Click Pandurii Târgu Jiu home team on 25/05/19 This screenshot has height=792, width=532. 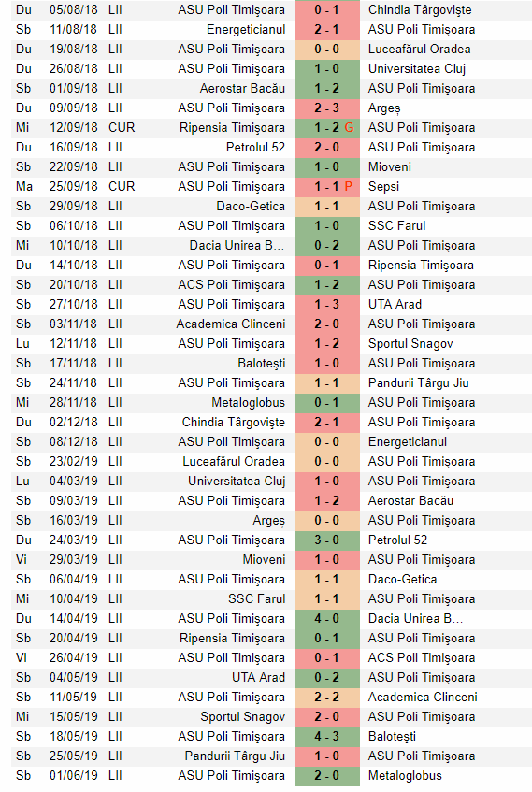point(235,756)
